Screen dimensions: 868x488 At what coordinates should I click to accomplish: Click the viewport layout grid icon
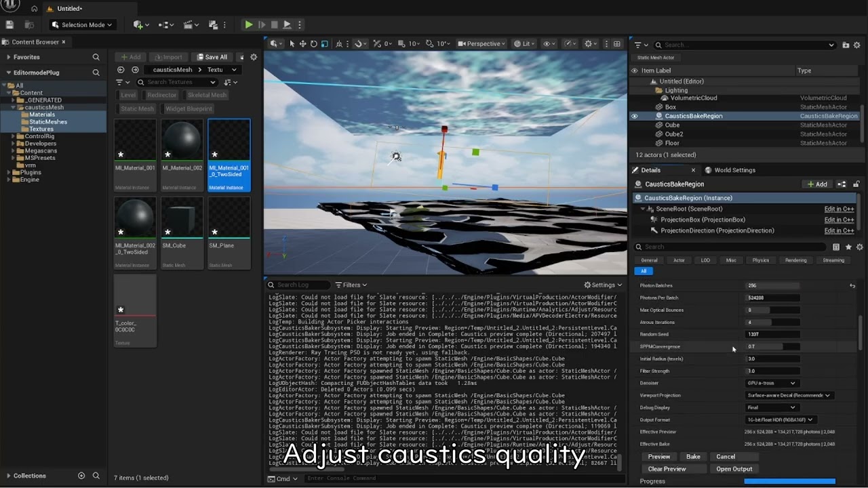point(616,44)
